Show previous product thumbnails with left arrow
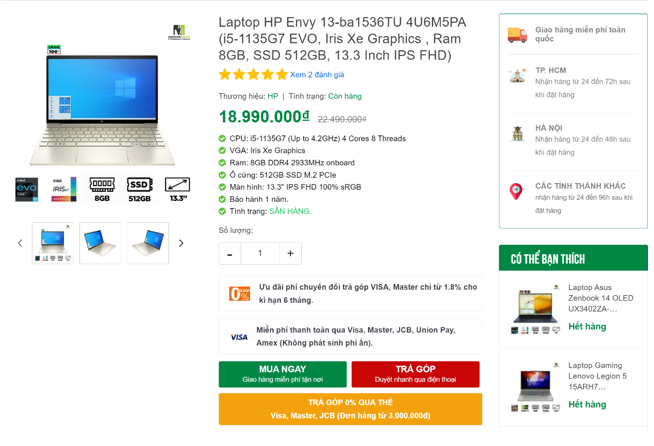This screenshot has height=446, width=654. (20, 243)
